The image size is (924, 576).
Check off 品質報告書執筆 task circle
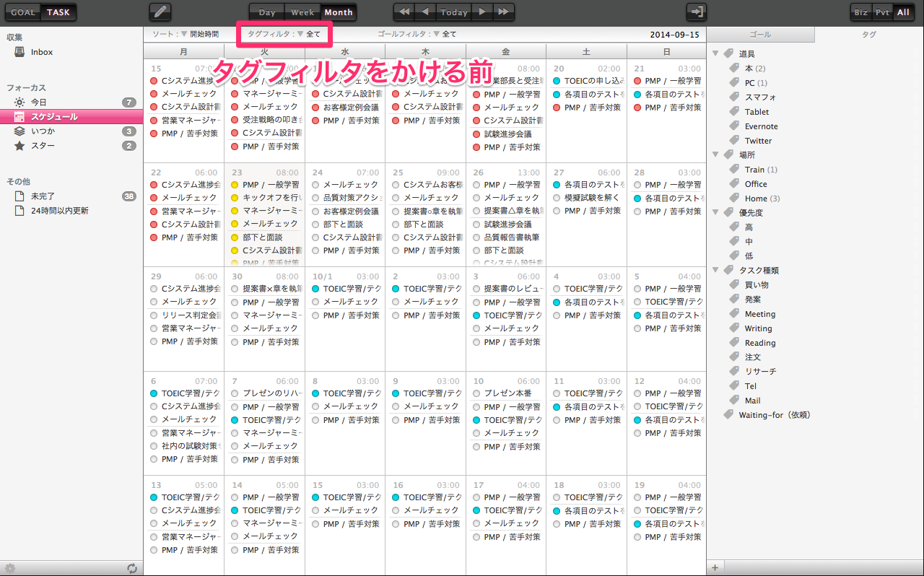[476, 237]
